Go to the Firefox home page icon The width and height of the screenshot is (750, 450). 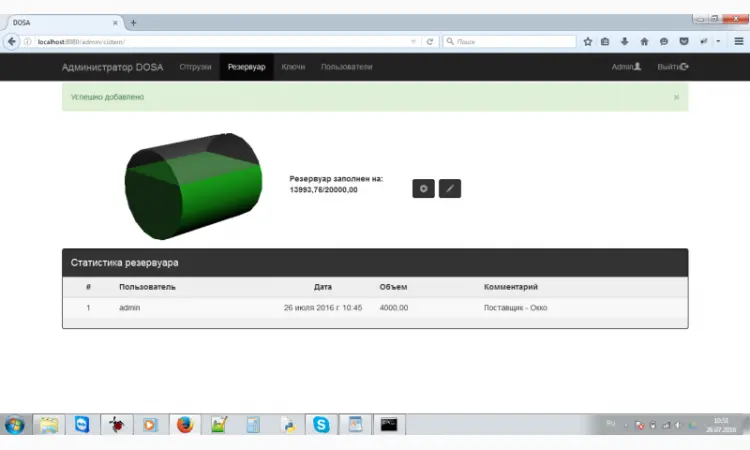644,42
